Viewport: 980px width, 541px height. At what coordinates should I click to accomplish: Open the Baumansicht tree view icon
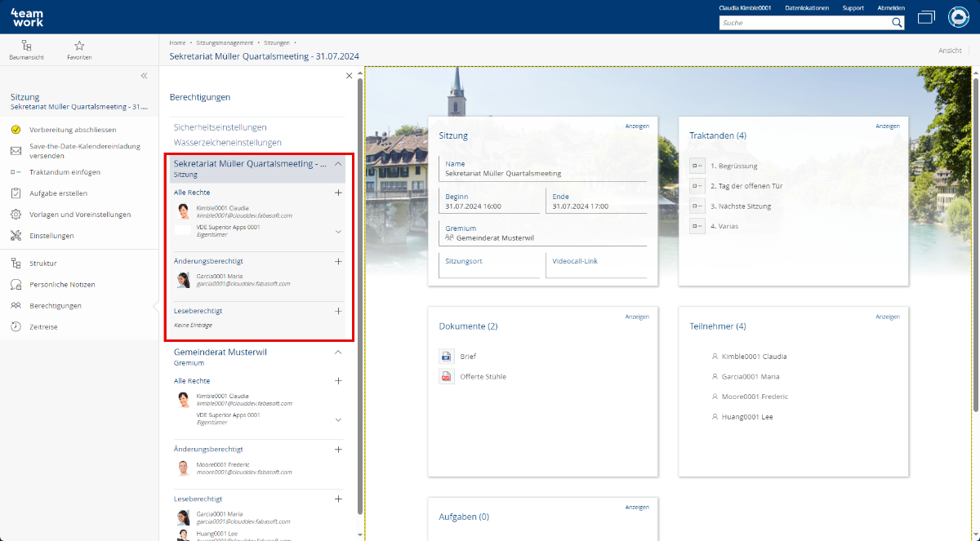click(x=27, y=47)
